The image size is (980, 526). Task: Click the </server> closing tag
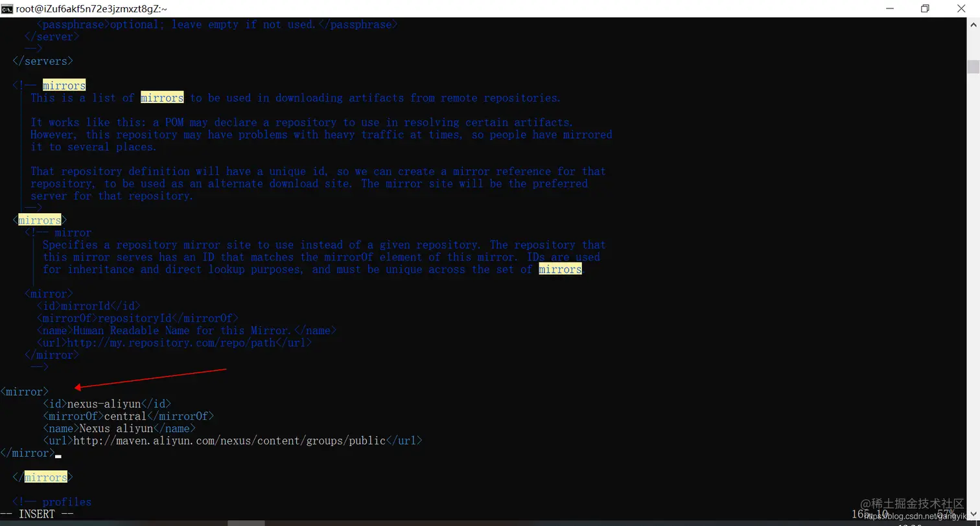coord(52,37)
